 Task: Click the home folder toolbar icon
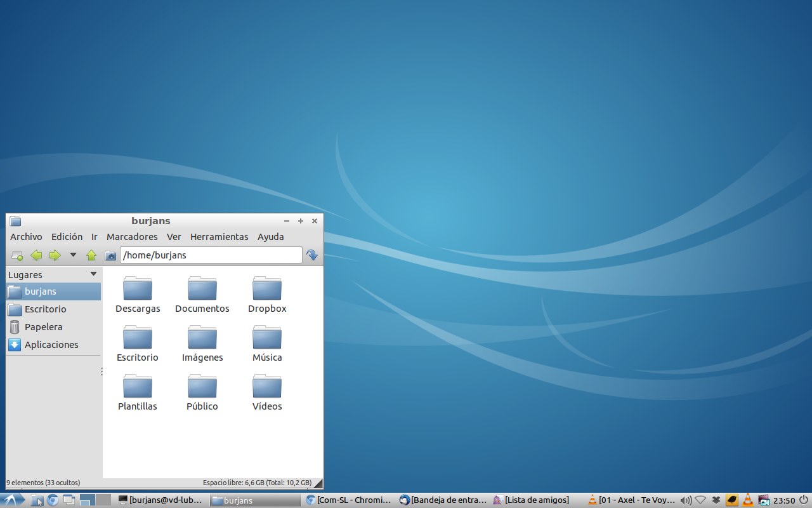coord(110,255)
